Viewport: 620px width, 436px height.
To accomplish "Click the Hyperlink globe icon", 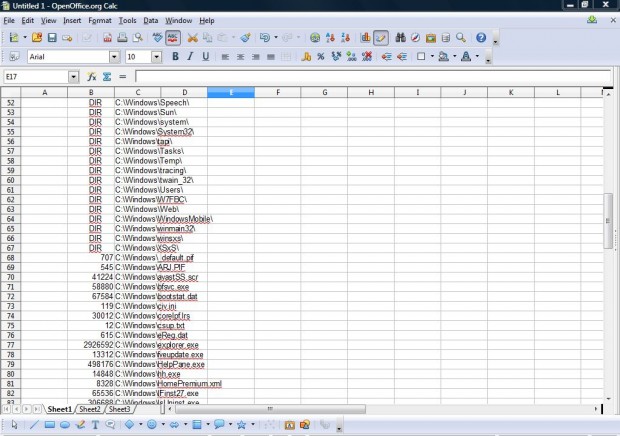I will [315, 38].
